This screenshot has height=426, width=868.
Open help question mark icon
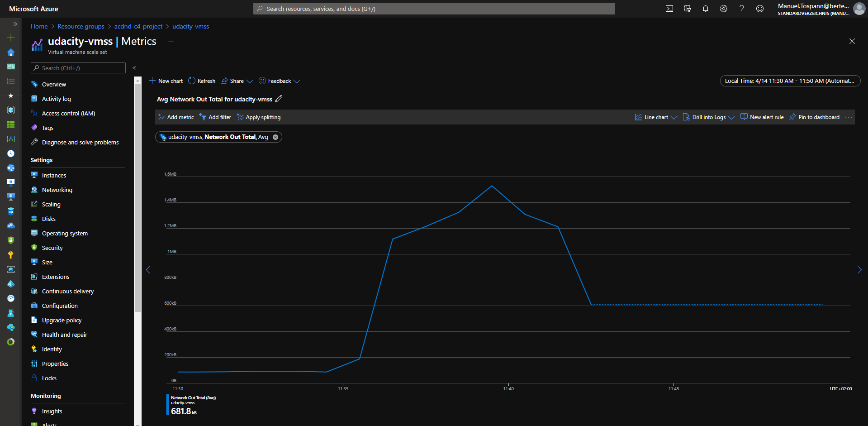pyautogui.click(x=742, y=9)
